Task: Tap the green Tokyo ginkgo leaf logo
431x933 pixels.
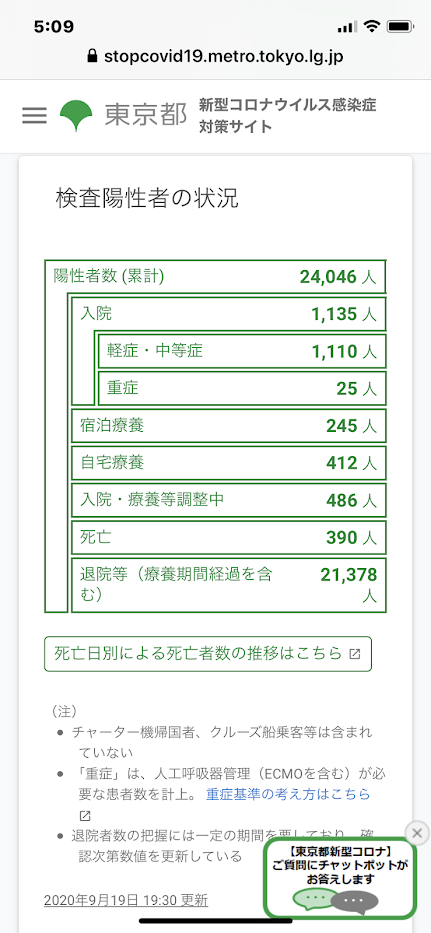Action: click(76, 115)
